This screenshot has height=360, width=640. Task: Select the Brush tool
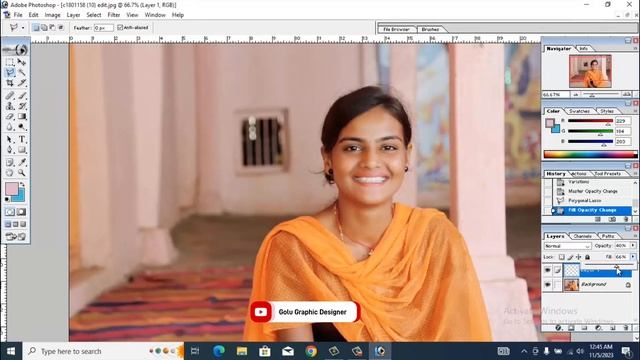point(22,96)
